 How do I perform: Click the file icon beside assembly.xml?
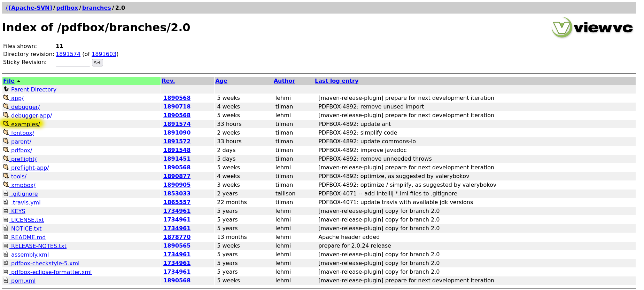pyautogui.click(x=6, y=255)
